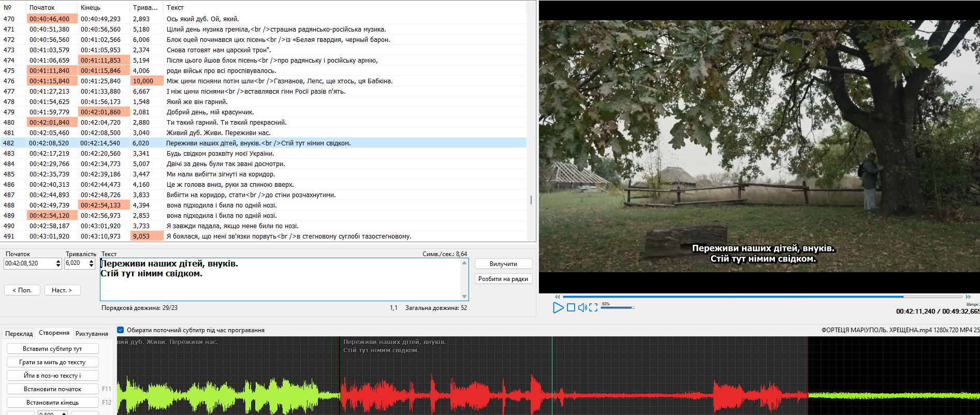The width and height of the screenshot is (980, 415).
Task: Click the Тривалість duration stepper arrows
Action: pos(91,263)
